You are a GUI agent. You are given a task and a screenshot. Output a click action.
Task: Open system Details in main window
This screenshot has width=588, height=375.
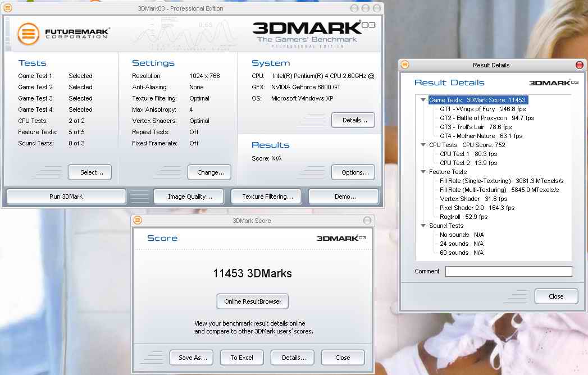(353, 120)
